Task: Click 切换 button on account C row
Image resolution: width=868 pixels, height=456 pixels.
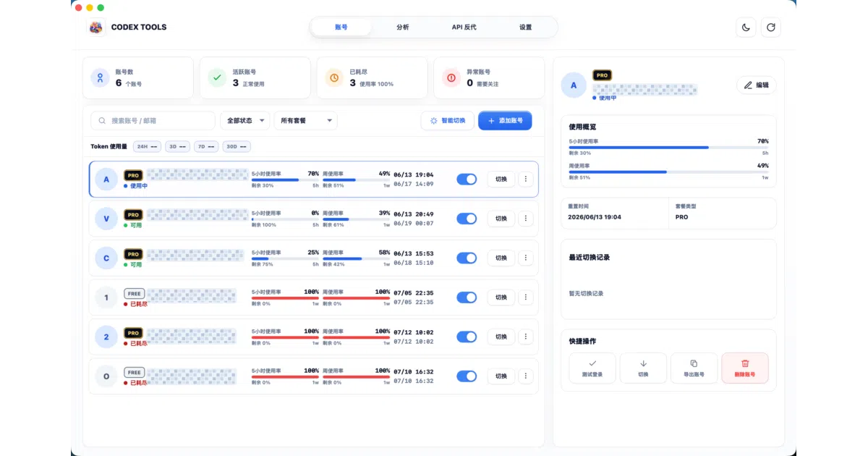Action: click(x=501, y=258)
